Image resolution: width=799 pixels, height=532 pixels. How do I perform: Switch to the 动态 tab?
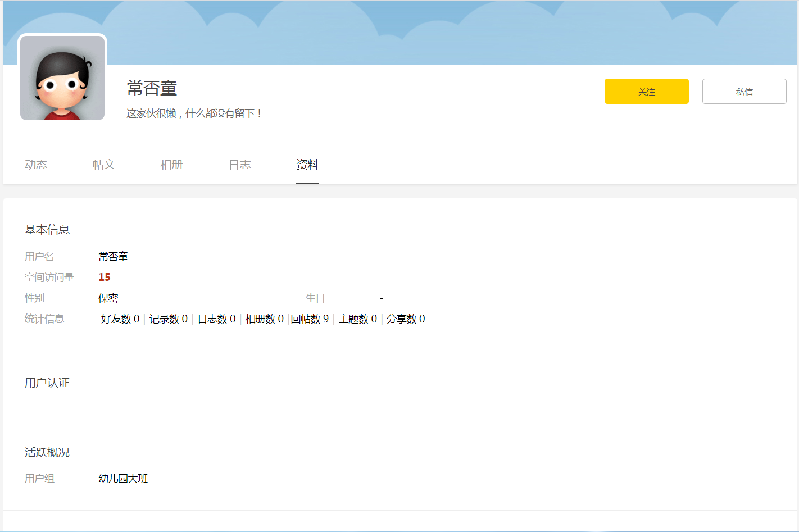[x=36, y=165]
